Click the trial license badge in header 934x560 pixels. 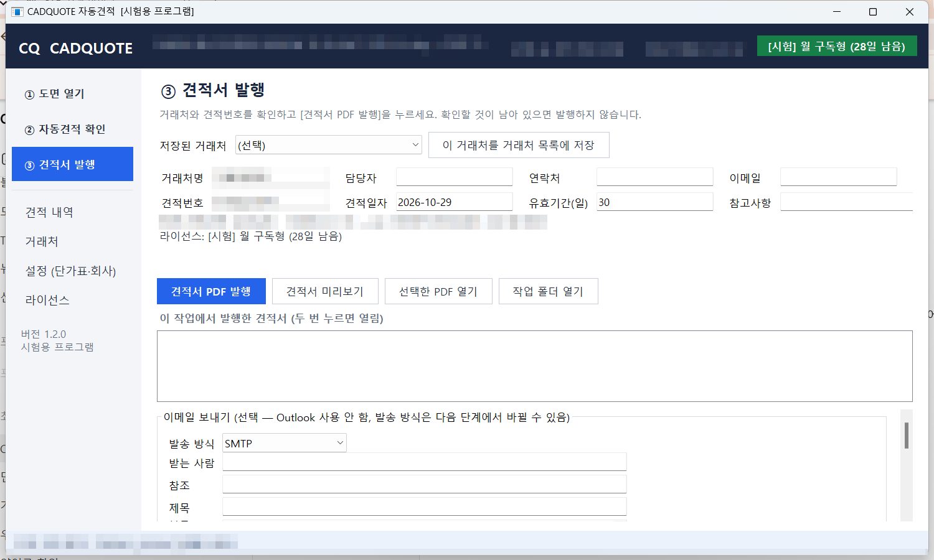coord(837,46)
